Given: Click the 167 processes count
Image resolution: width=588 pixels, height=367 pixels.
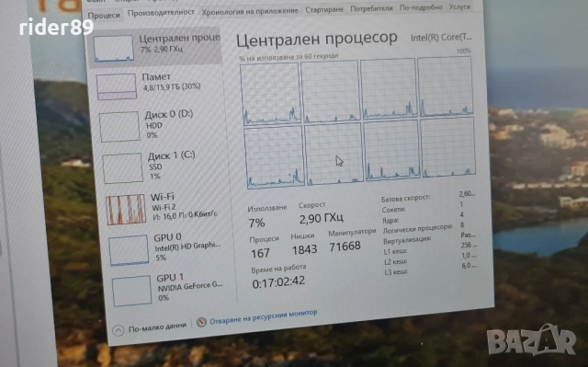Looking at the screenshot, I should click(260, 253).
